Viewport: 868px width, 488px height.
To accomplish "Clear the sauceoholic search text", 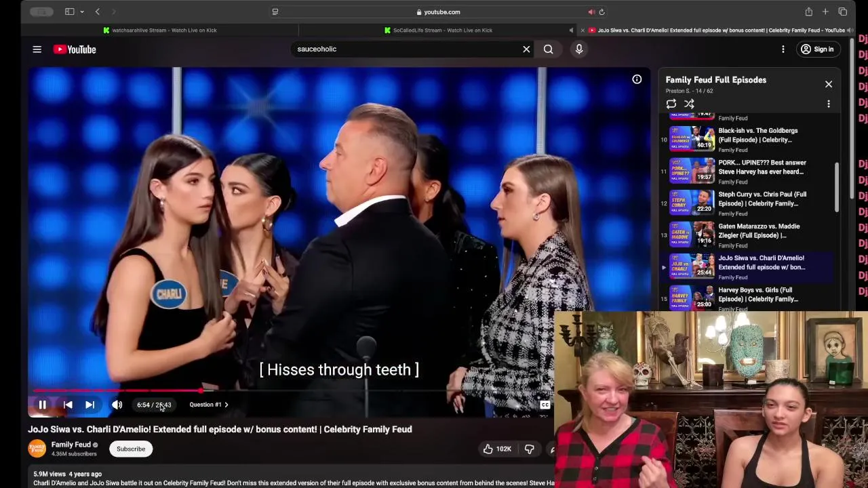I will coord(526,49).
